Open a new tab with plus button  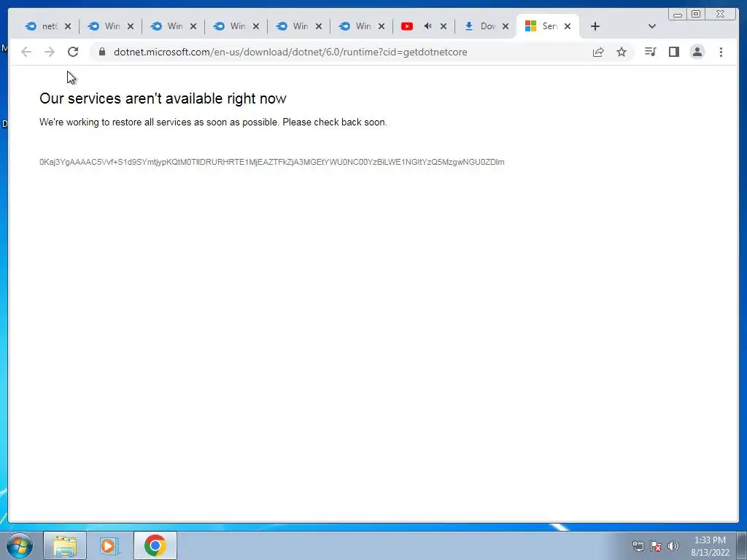click(595, 26)
